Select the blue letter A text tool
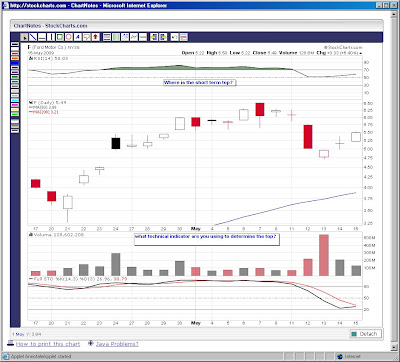Image resolution: width=400 pixels, height=362 pixels. tap(78, 37)
